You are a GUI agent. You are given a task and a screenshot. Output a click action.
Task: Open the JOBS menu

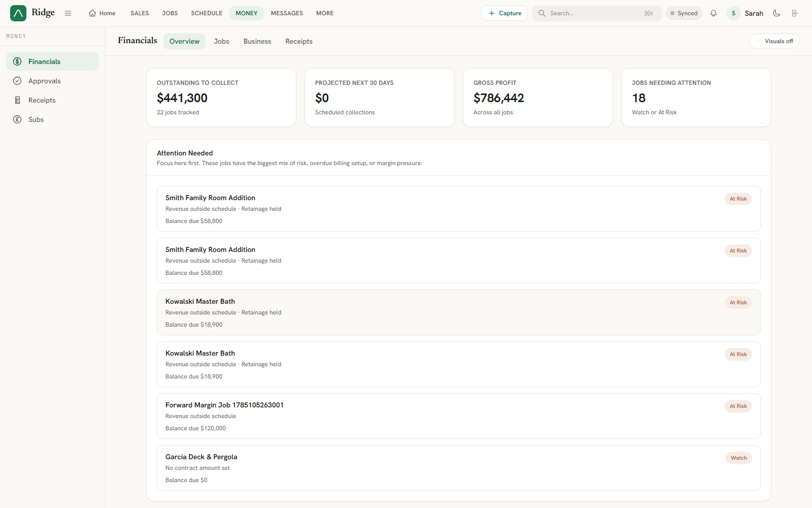coord(170,13)
